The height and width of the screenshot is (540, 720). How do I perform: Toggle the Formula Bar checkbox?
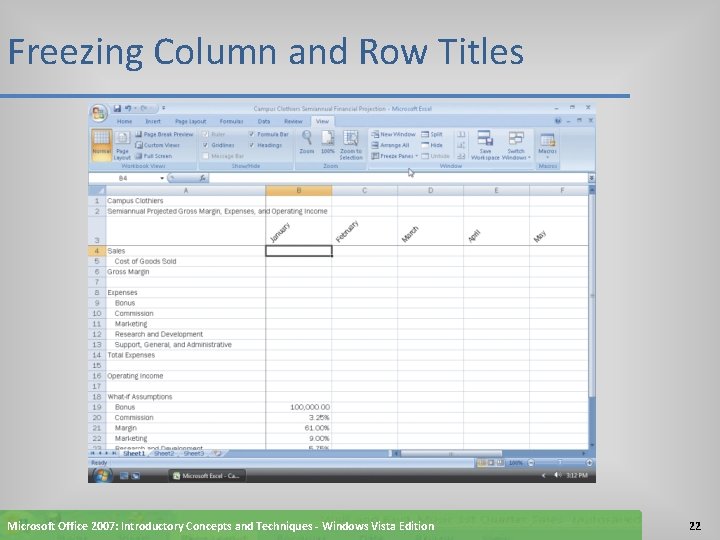tap(252, 135)
